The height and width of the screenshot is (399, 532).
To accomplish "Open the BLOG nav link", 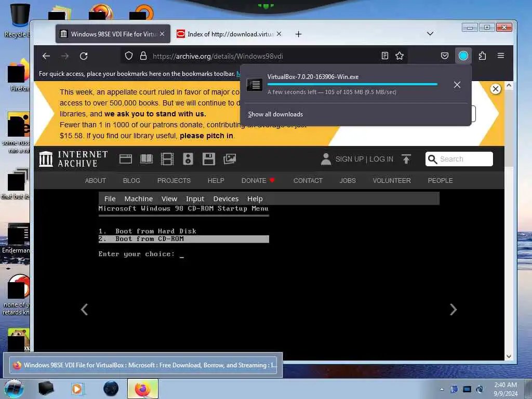I will point(131,180).
